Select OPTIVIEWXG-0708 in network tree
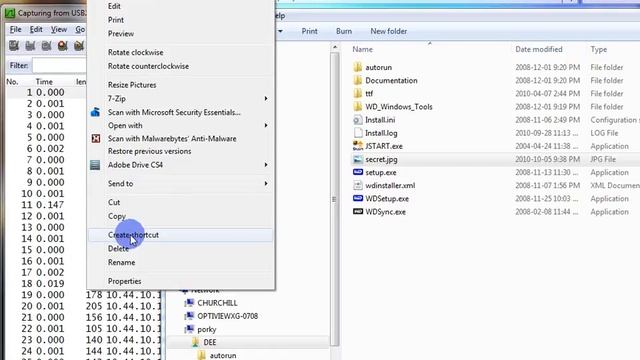This screenshot has height=360, width=640. pos(227,316)
